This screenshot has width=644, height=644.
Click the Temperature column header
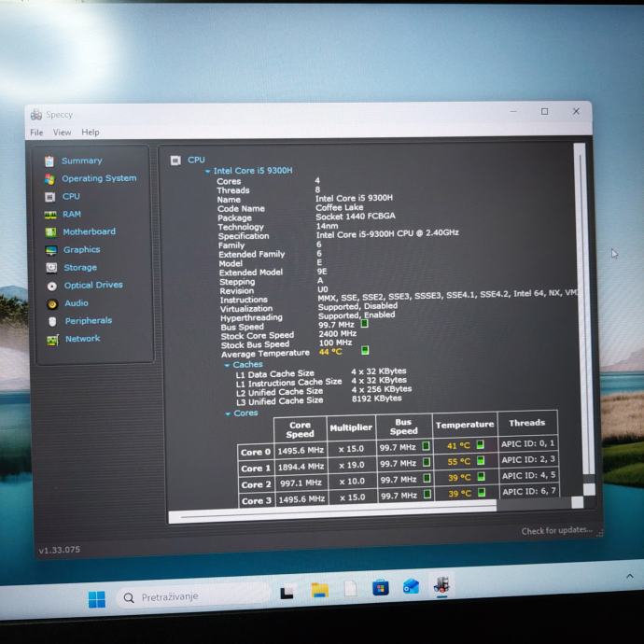(465, 425)
